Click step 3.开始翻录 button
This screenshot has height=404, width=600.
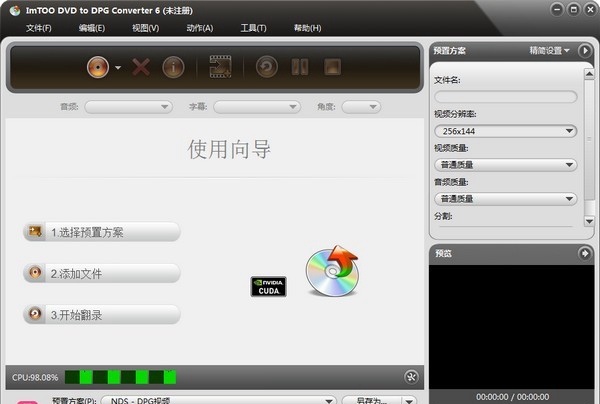pos(102,314)
